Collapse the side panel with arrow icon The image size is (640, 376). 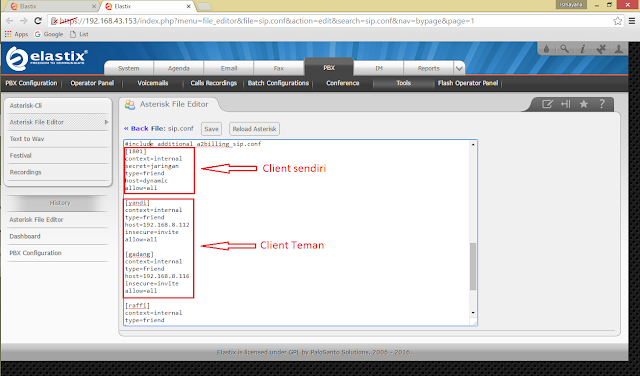(x=565, y=104)
